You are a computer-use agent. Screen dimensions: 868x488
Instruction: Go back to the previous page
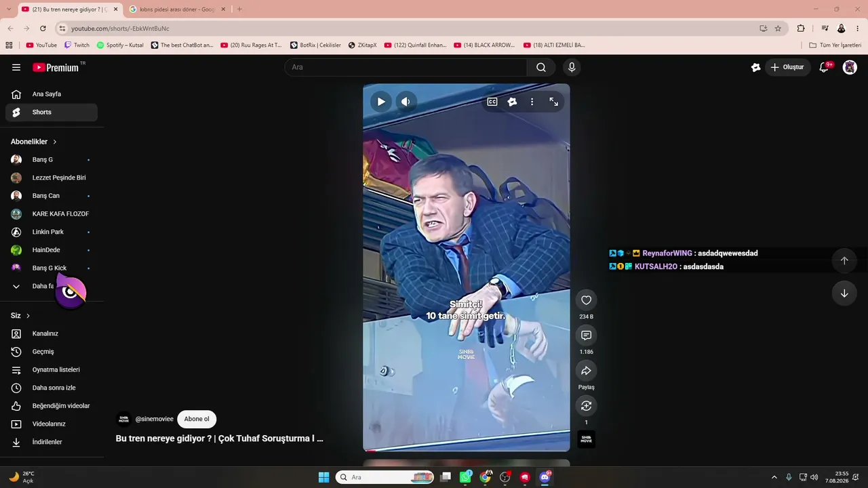(x=10, y=28)
